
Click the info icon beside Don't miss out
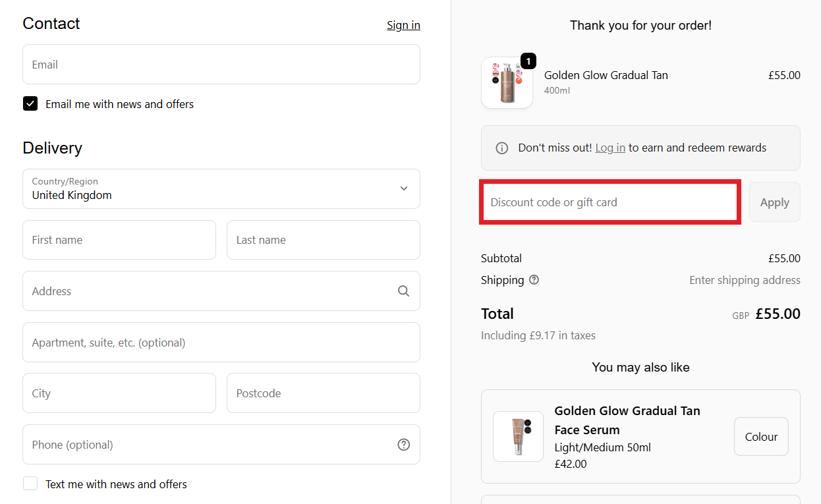502,148
